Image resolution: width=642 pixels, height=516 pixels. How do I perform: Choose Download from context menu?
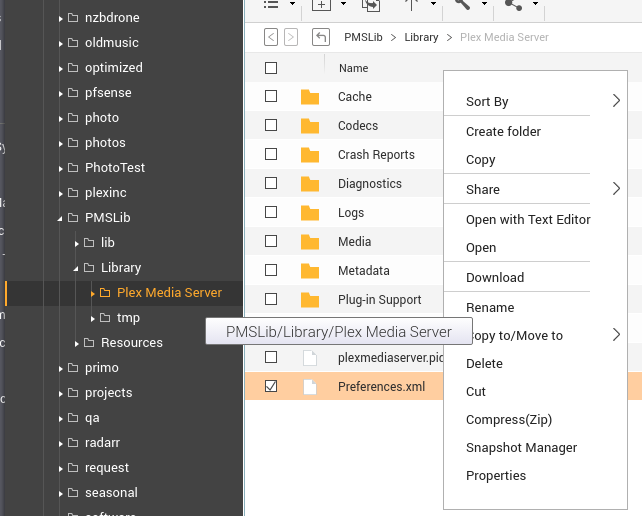[x=495, y=278]
